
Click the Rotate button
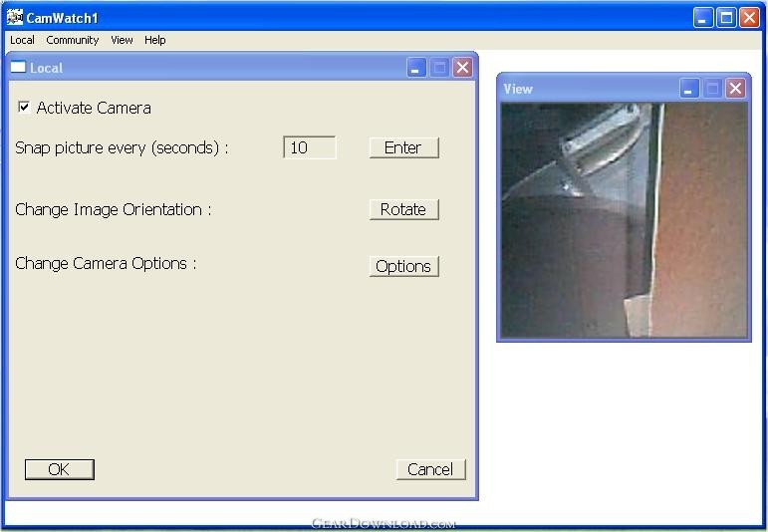coord(404,209)
